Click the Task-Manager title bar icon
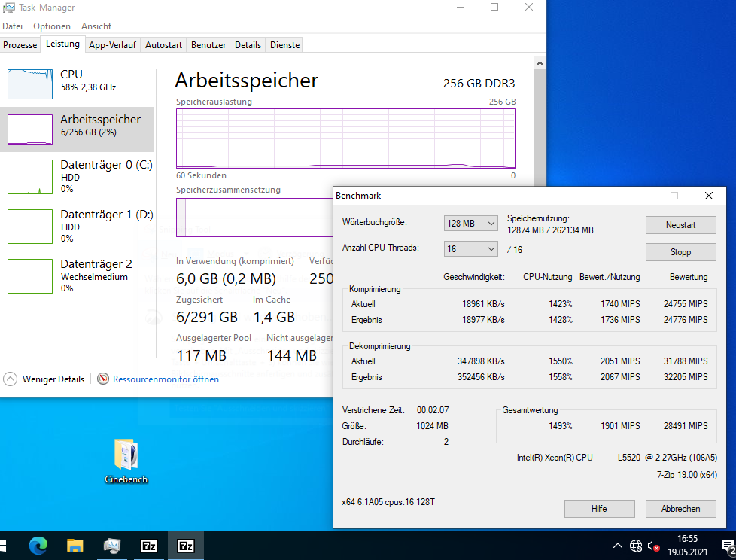The width and height of the screenshot is (736, 560). point(9,8)
